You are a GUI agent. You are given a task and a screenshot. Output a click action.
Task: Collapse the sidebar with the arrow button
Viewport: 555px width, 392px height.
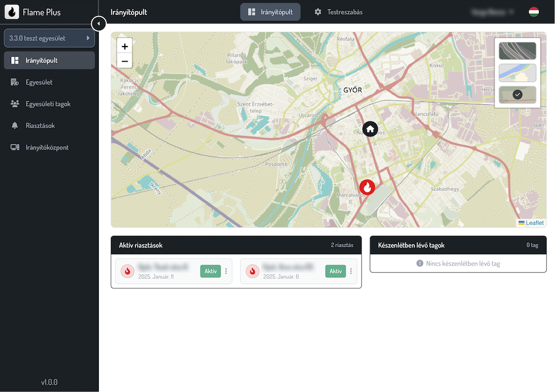[98, 24]
